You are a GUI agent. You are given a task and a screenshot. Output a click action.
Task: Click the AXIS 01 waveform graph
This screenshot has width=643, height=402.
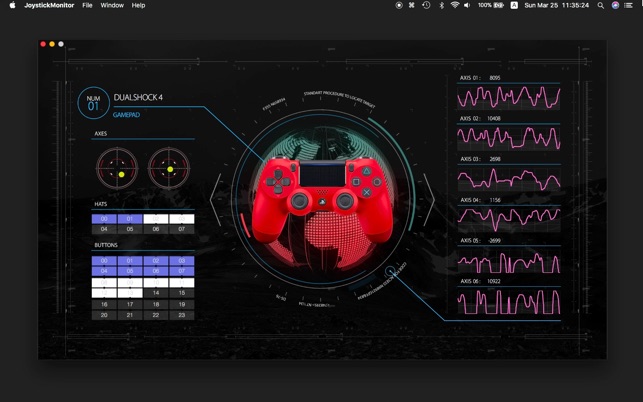click(508, 97)
